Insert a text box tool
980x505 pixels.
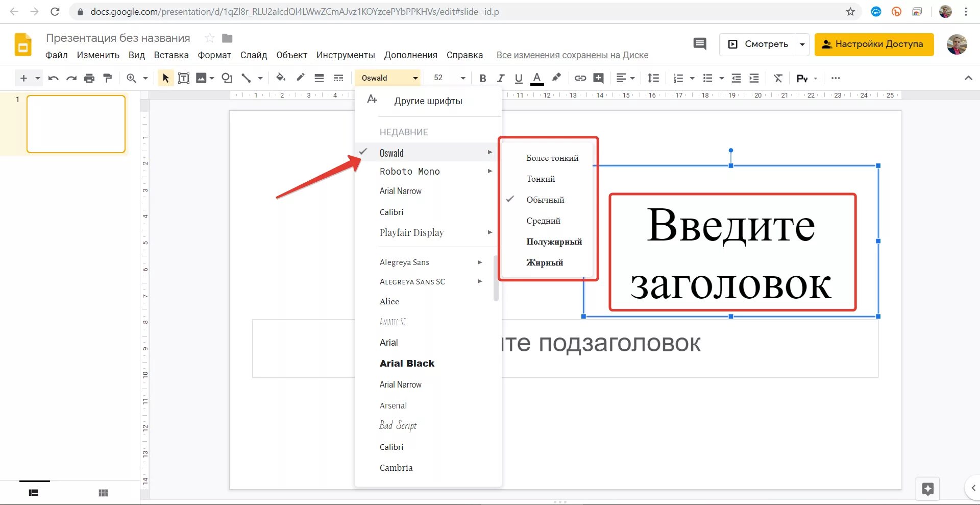pos(184,78)
